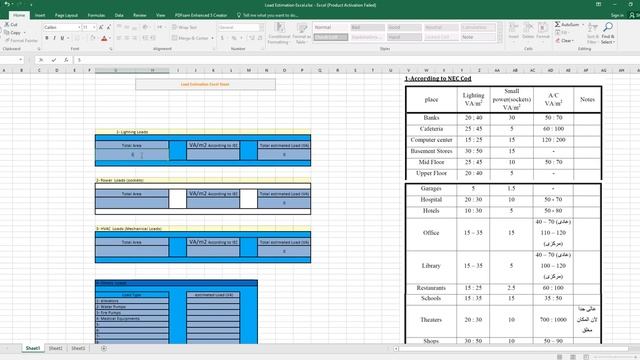Image resolution: width=640 pixels, height=360 pixels.
Task: Open the Home ribbon tab
Action: coord(19,15)
